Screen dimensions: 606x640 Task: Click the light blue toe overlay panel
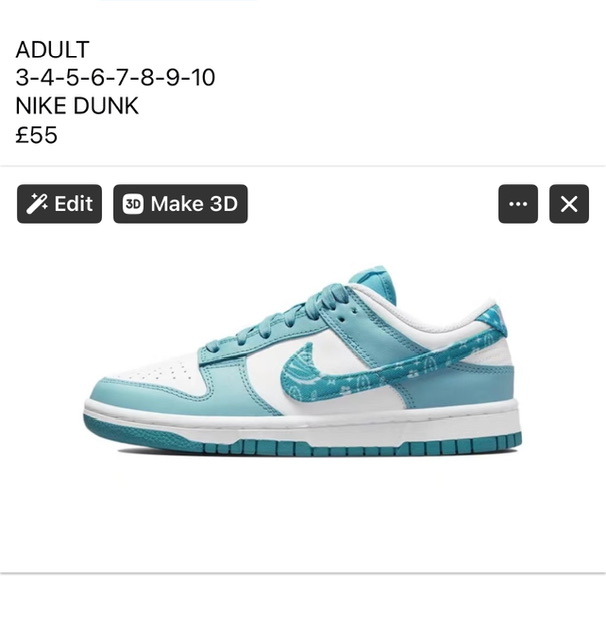(135, 390)
